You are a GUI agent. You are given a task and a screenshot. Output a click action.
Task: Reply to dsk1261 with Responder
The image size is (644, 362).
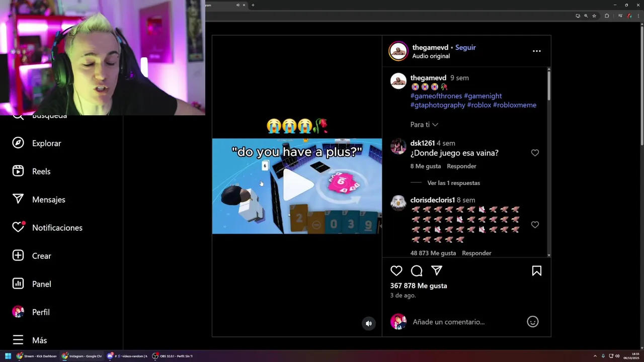pos(461,166)
